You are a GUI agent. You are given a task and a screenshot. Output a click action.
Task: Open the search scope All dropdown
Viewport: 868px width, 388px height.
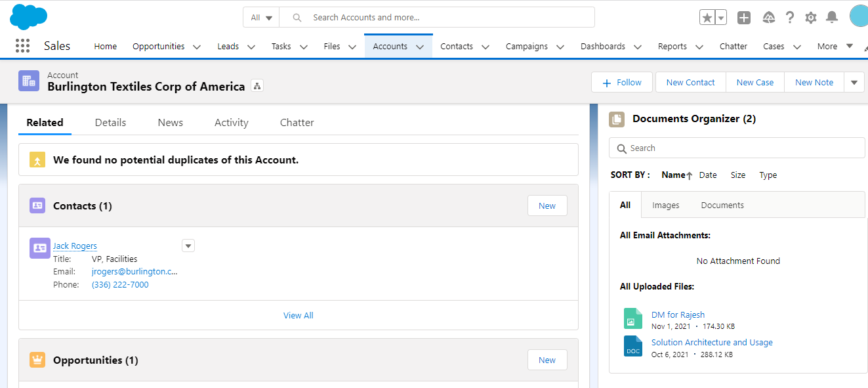[x=261, y=17]
